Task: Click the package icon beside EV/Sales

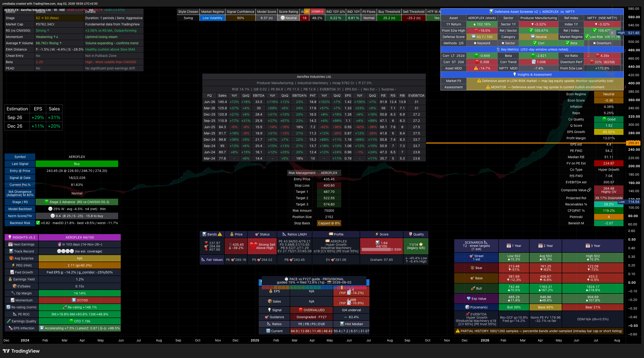Action: [x=15, y=286]
